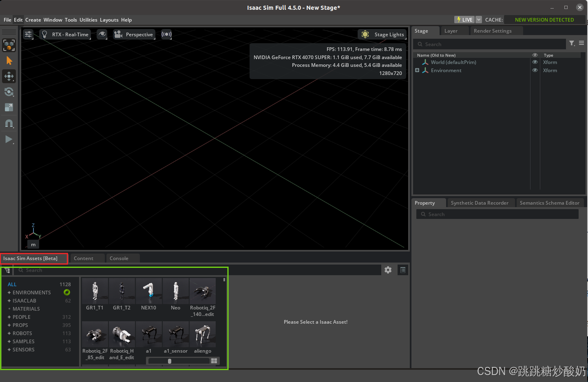This screenshot has height=382, width=588.
Task: Expand the PROPS category
Action: tap(9, 325)
